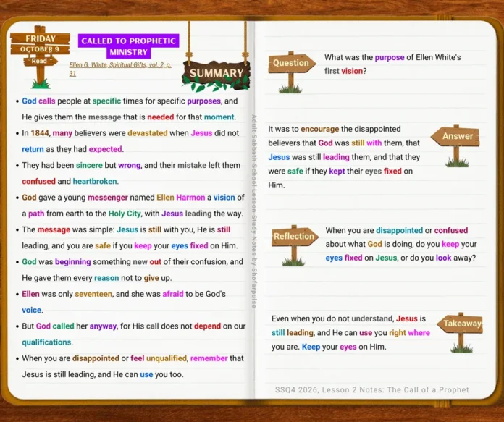The width and height of the screenshot is (504, 422).
Task: Click the word "beginning"
Action: [x=73, y=261]
